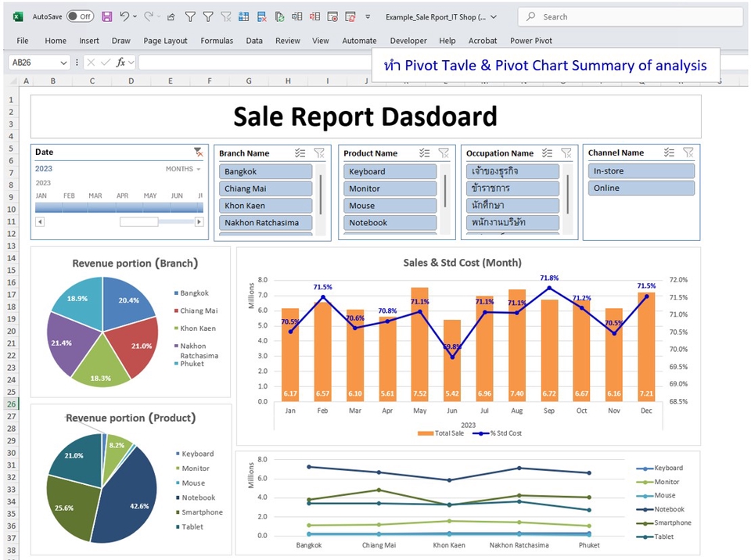This screenshot has width=751, height=560.
Task: Click the Save icon in quick access toolbar
Action: (107, 16)
